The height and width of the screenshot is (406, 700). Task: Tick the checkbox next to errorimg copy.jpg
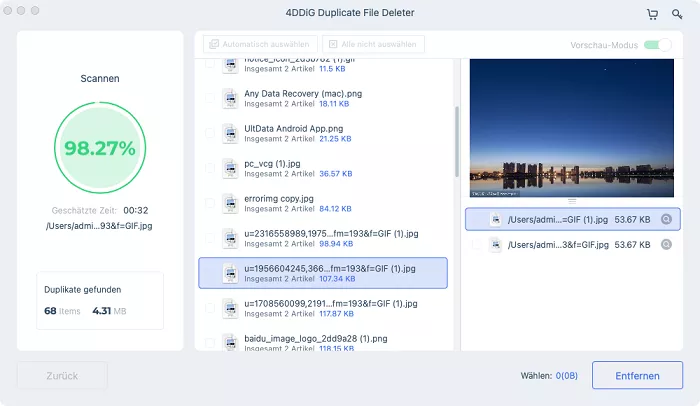click(x=210, y=203)
